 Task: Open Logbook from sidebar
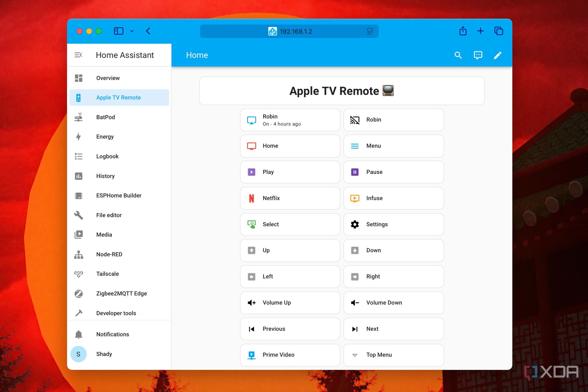119,156
